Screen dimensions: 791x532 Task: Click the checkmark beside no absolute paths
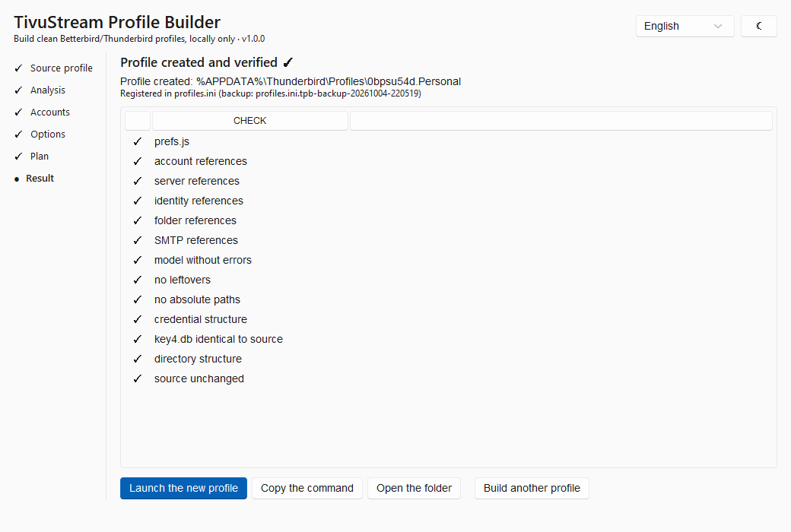pos(138,299)
